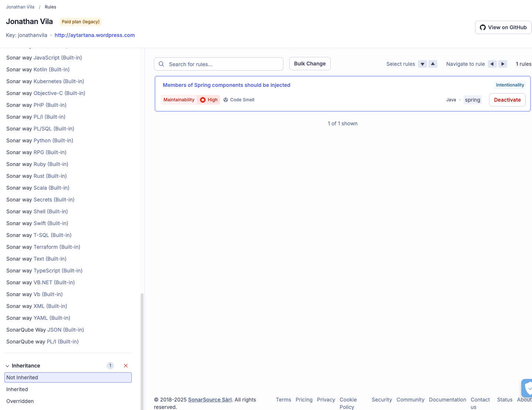Navigate to rule using left arrow
The height and width of the screenshot is (410, 532).
click(x=492, y=64)
